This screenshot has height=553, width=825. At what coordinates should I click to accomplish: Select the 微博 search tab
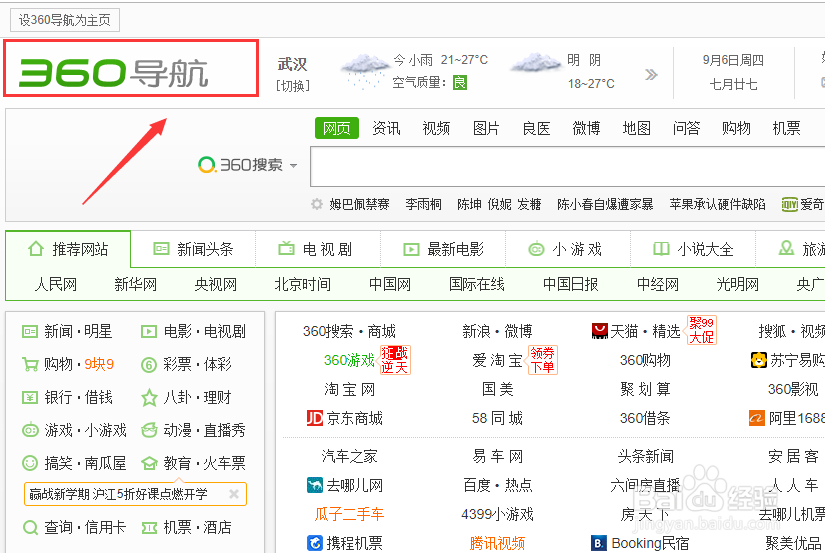coord(586,128)
